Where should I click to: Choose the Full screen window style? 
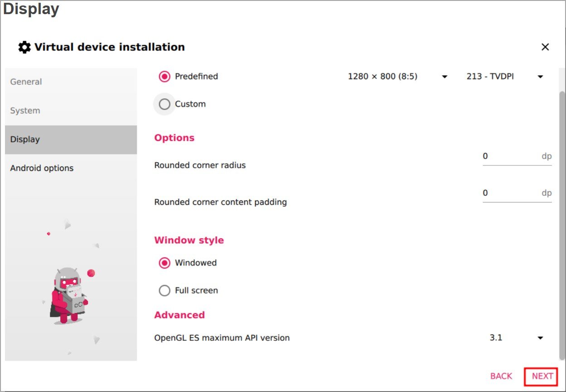coord(164,290)
